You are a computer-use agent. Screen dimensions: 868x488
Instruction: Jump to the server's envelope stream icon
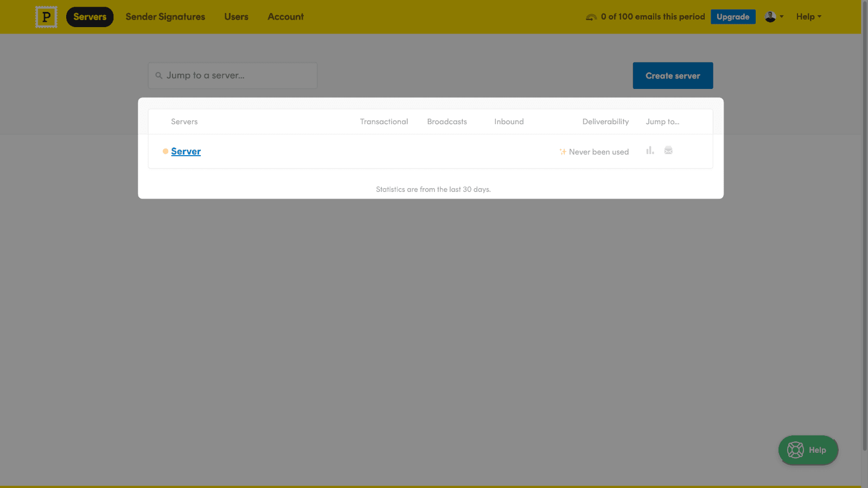click(x=668, y=151)
